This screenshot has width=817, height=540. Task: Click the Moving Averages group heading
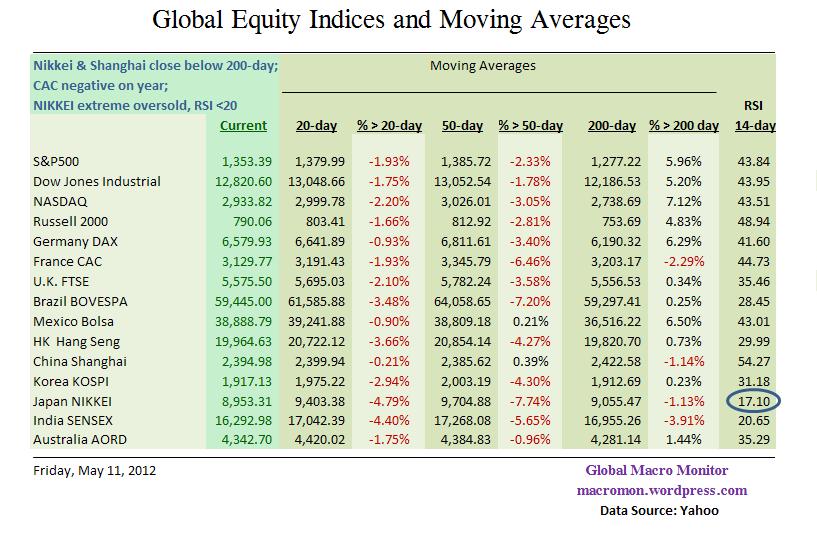tap(482, 66)
